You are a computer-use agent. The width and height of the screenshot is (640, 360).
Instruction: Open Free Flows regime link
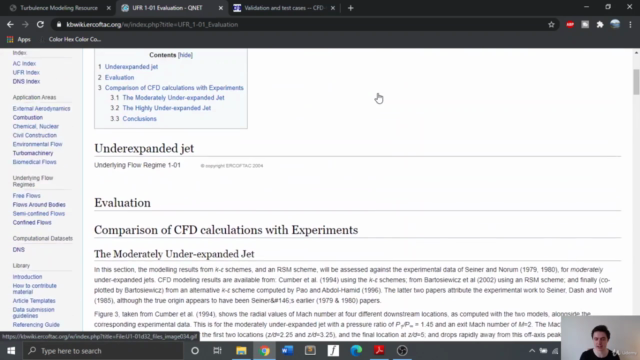point(27,196)
